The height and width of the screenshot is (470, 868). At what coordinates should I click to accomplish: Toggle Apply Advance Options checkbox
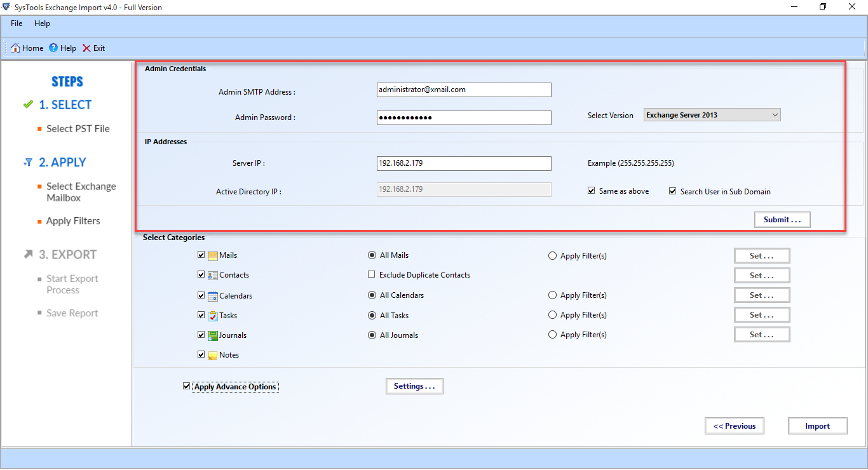pos(186,386)
